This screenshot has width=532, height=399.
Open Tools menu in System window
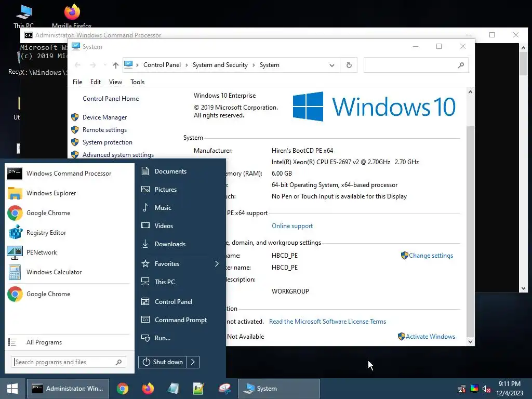(137, 82)
